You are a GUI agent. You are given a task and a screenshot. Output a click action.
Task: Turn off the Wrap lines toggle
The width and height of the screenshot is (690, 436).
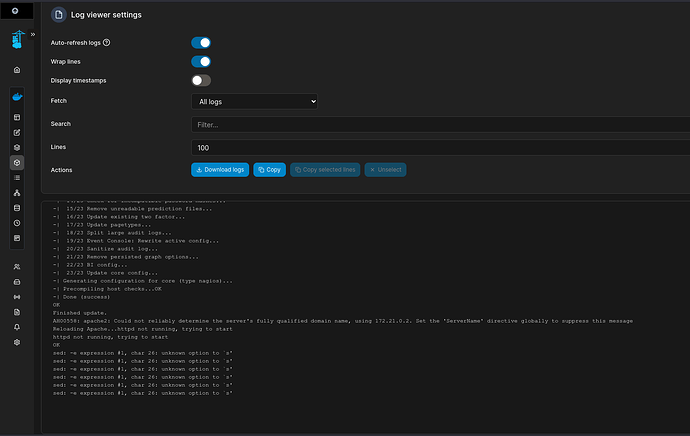[x=201, y=62]
